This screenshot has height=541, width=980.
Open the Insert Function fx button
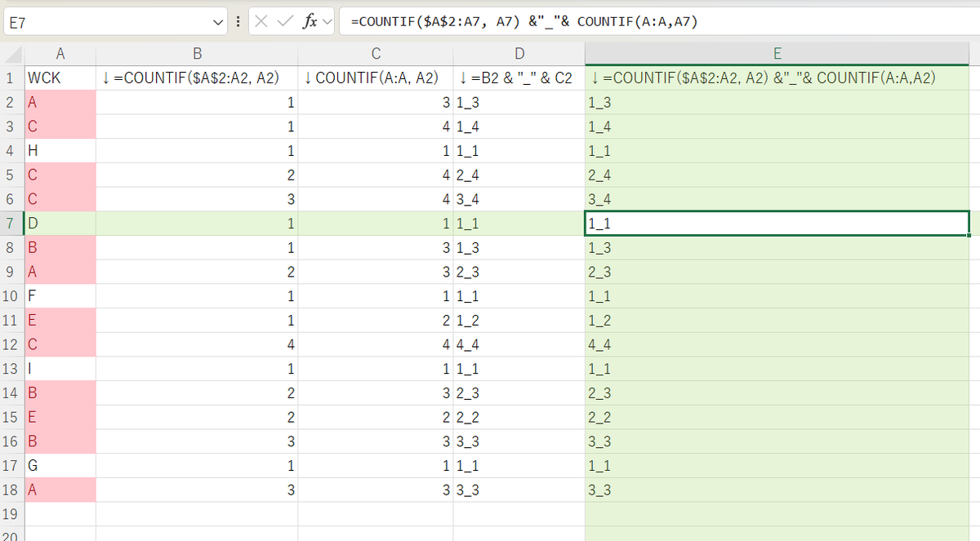[310, 22]
